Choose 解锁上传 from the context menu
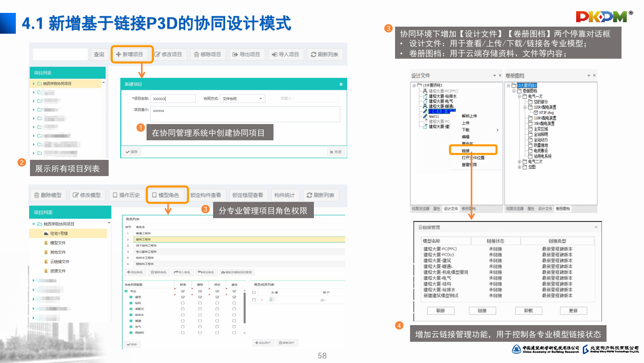 coord(469,116)
